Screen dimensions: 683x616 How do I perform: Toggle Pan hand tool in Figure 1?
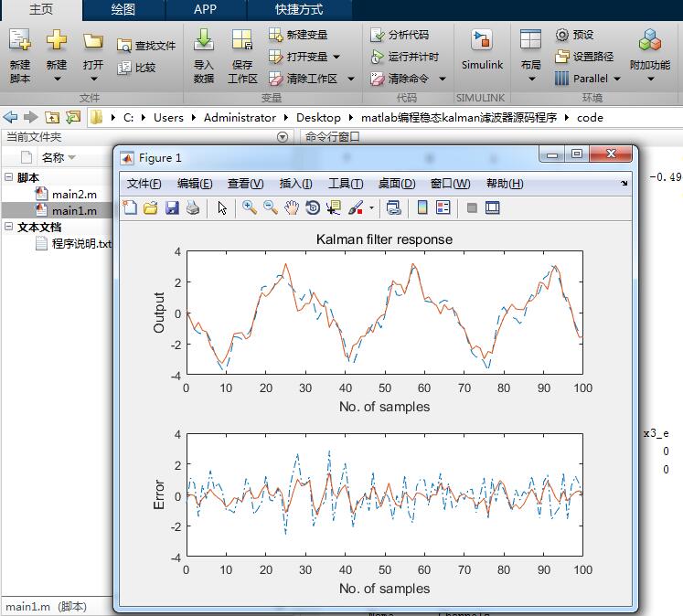(x=292, y=207)
